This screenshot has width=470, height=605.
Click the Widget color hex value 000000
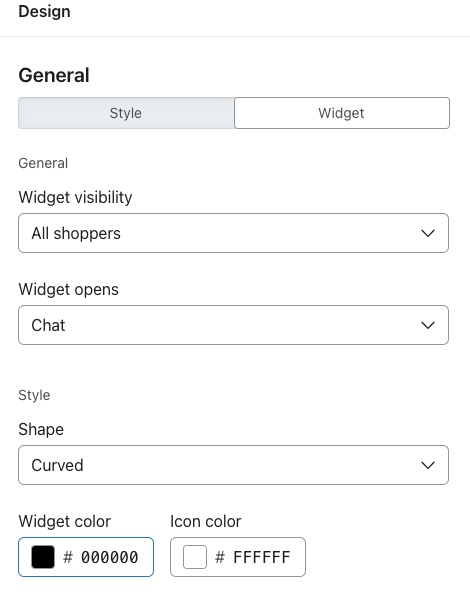click(110, 557)
